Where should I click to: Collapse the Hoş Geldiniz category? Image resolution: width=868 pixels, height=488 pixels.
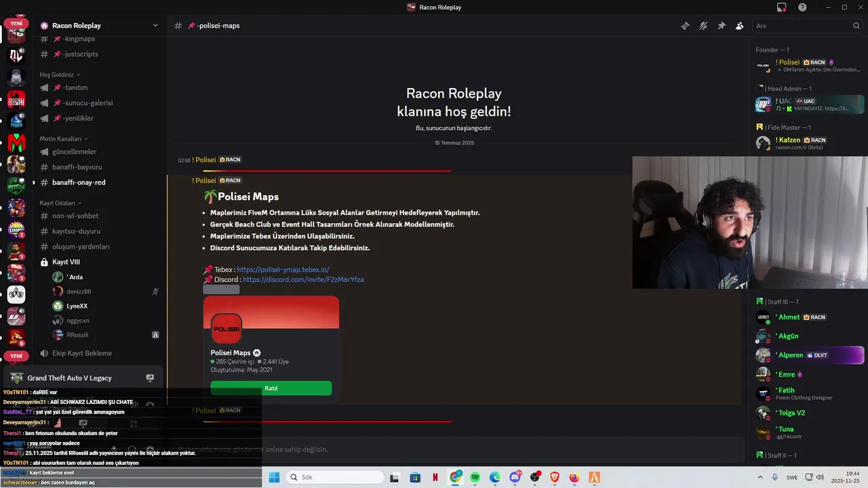(x=60, y=75)
